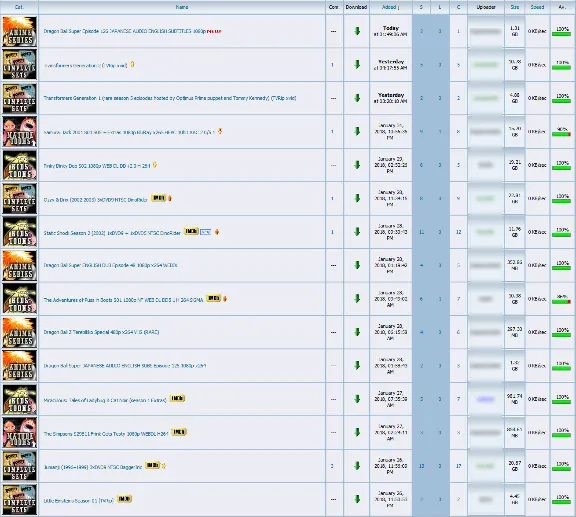
Task: Click download arrow for Transformers Generation 1
Action: (x=357, y=98)
